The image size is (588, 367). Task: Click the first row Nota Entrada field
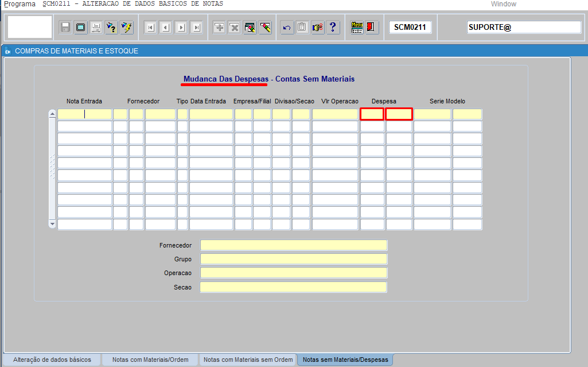pyautogui.click(x=85, y=114)
